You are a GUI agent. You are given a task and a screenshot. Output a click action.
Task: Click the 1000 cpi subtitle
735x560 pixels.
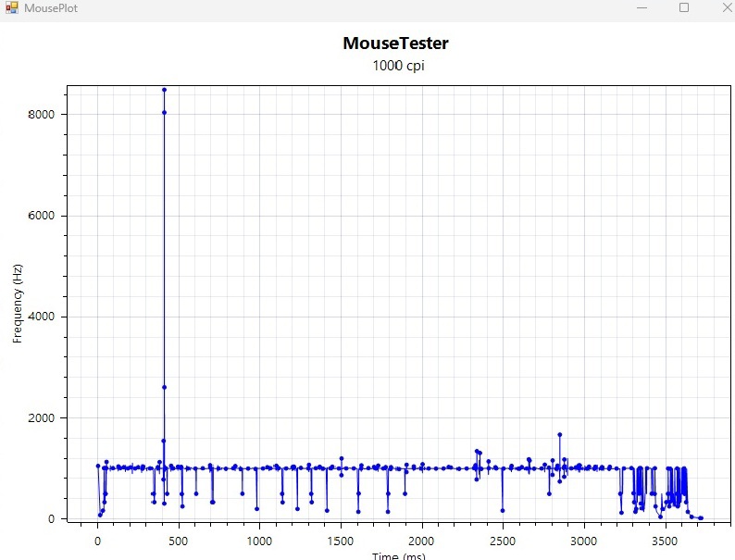coord(398,65)
